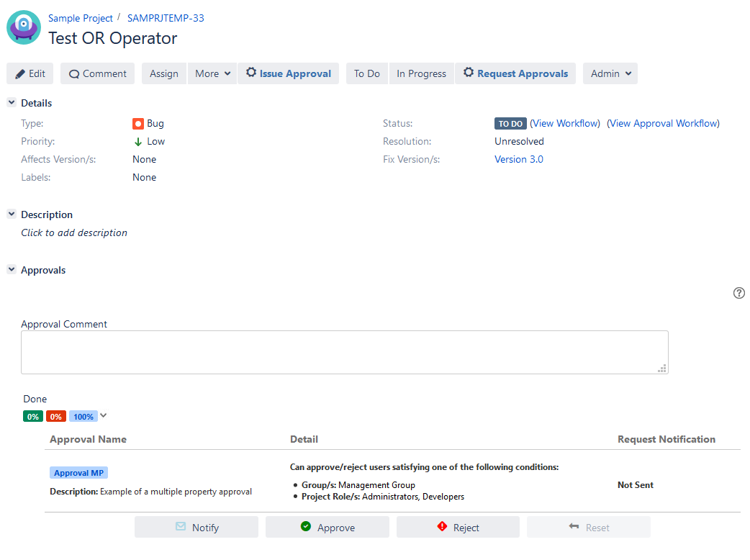Collapse the Details section

click(x=12, y=103)
